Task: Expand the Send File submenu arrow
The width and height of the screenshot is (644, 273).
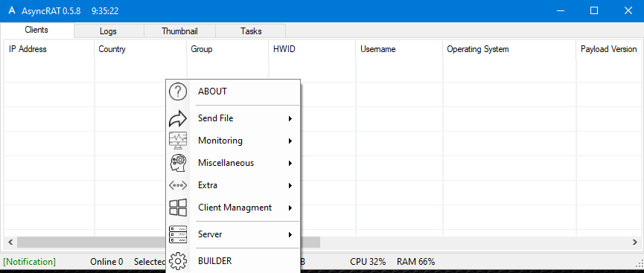Action: (290, 118)
